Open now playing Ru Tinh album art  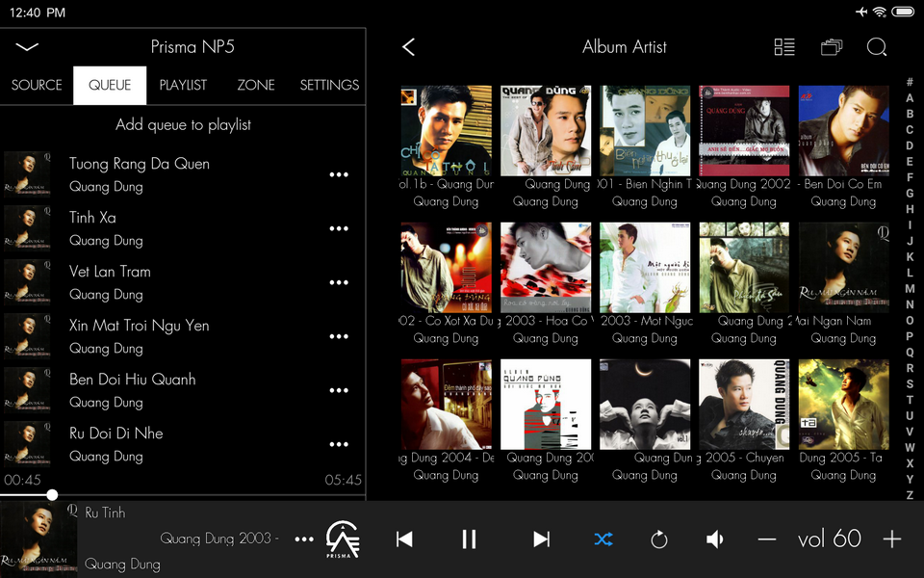click(x=38, y=539)
